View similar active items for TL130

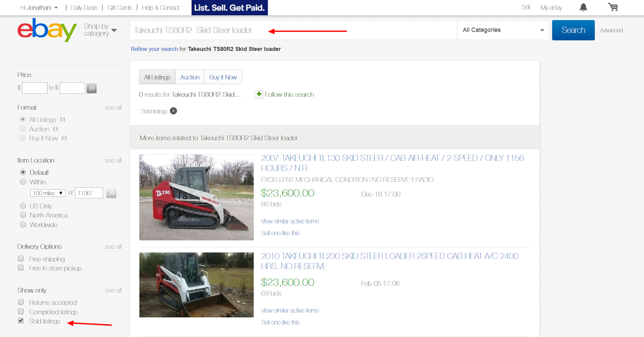[290, 221]
